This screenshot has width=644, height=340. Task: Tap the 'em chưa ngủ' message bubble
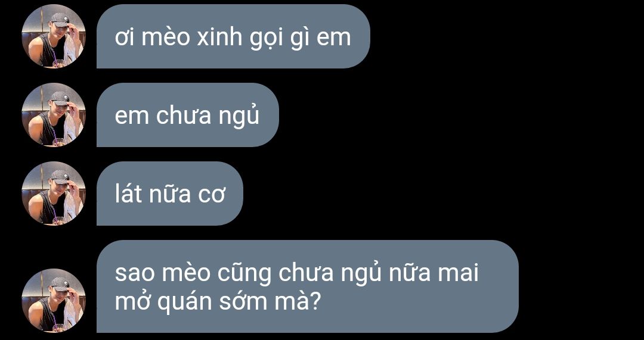[x=188, y=115]
